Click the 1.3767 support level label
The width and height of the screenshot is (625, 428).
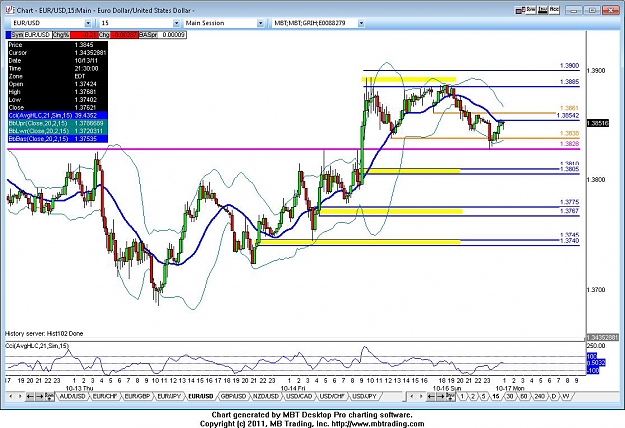(569, 211)
